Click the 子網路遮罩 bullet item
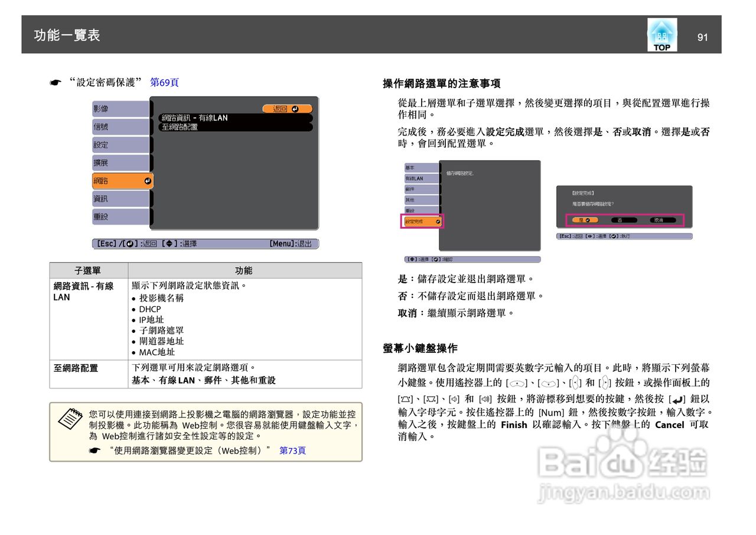 tap(161, 330)
